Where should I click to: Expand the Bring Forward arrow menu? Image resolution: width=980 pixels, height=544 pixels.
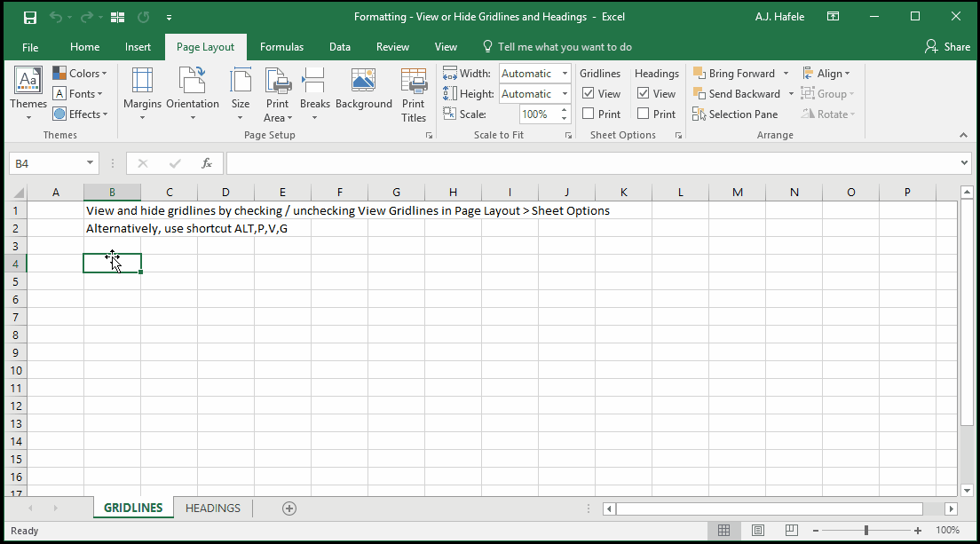(x=786, y=74)
